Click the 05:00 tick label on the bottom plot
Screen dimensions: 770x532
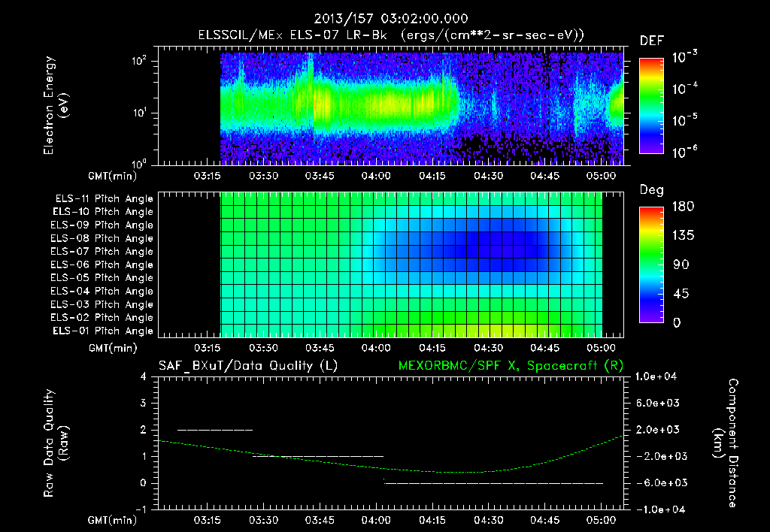601,520
